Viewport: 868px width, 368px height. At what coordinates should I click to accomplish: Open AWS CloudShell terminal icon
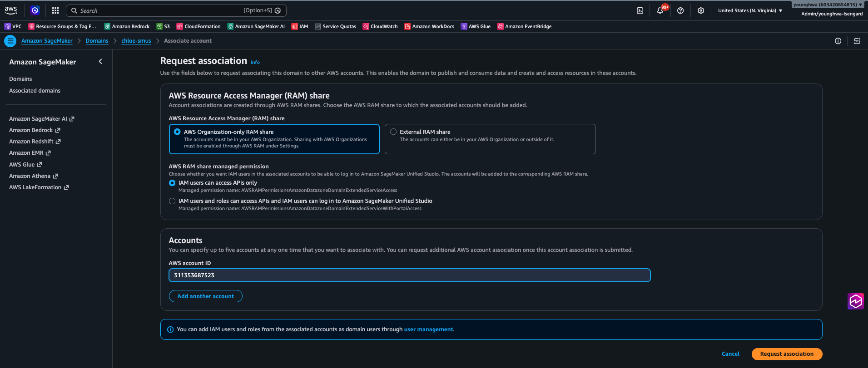640,10
